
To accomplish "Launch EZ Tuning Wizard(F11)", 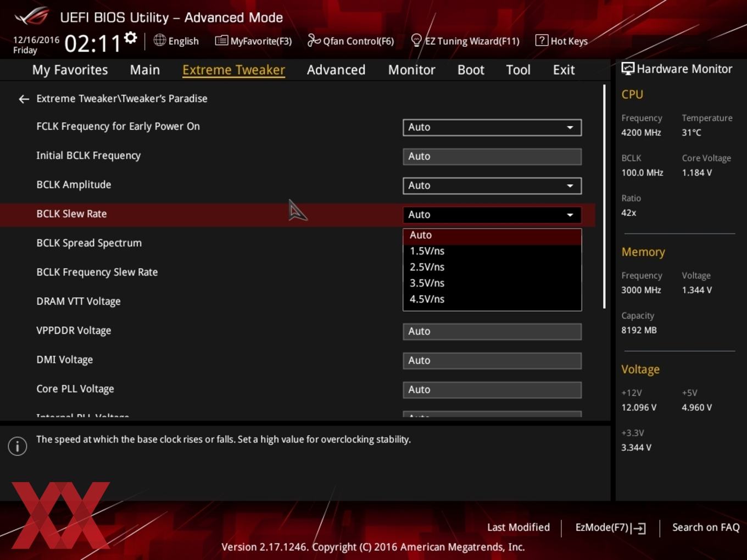I will (465, 41).
